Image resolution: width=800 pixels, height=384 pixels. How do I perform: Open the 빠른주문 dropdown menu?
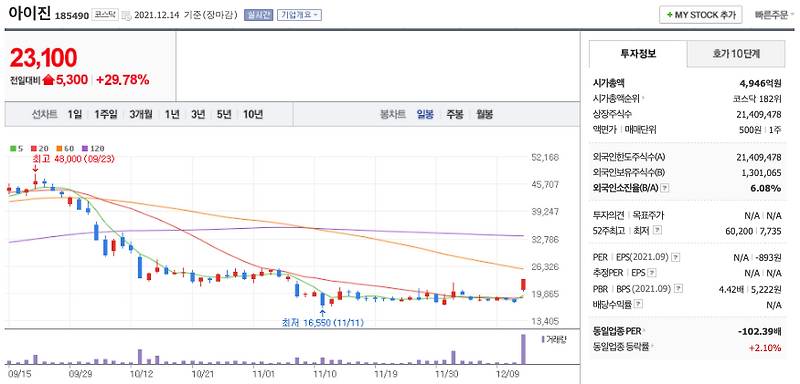coord(774,15)
